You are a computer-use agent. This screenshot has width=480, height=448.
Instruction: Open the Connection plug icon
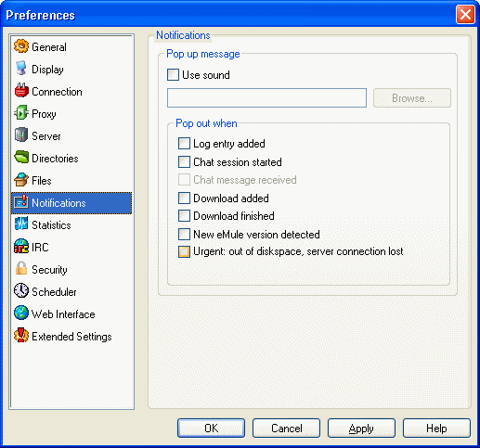click(21, 91)
